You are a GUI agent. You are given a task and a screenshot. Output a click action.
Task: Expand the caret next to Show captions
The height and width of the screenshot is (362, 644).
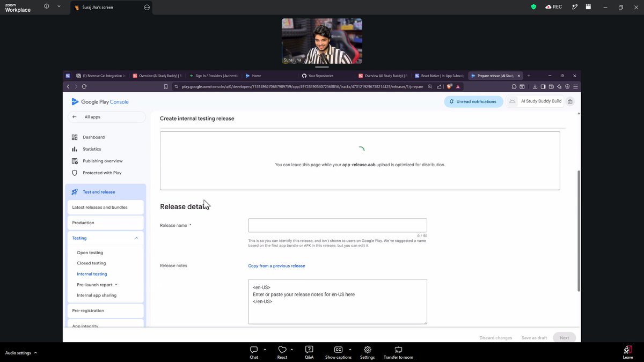(x=350, y=349)
